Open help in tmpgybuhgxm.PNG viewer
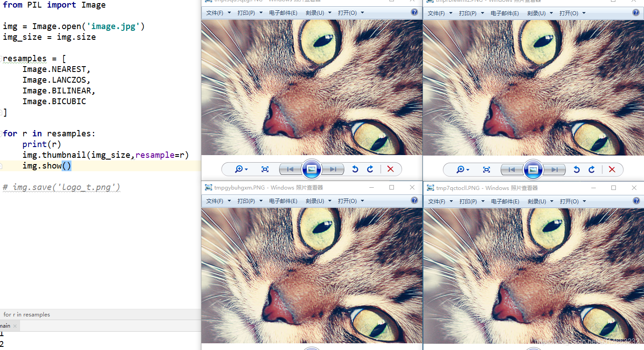The height and width of the screenshot is (350, 644). [414, 200]
